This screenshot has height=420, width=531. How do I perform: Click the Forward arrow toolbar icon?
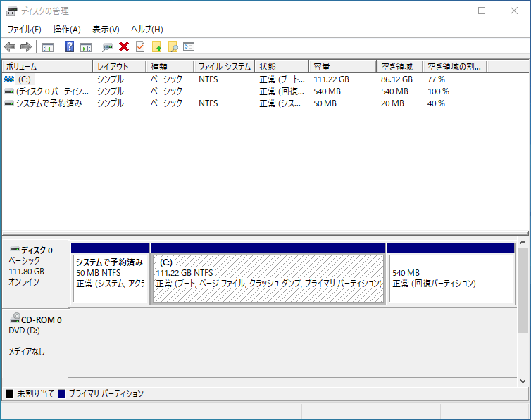click(x=26, y=46)
